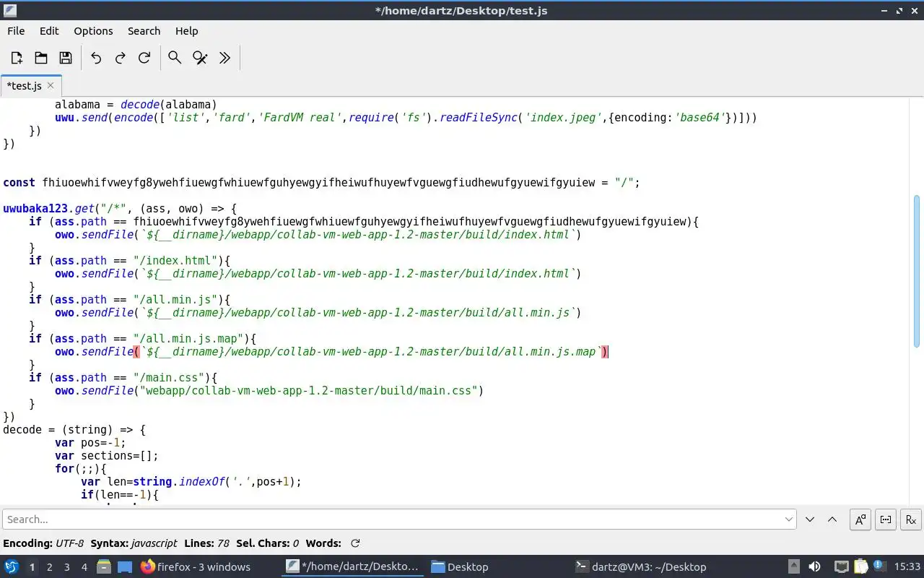Launch the file manager from the panel quicklaunch
Image resolution: width=924 pixels, height=578 pixels.
pos(103,567)
